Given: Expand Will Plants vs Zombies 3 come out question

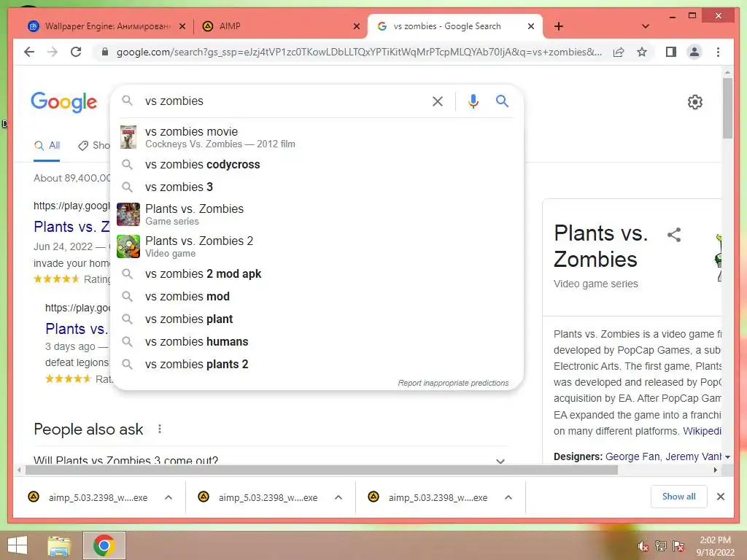Looking at the screenshot, I should (x=271, y=460).
